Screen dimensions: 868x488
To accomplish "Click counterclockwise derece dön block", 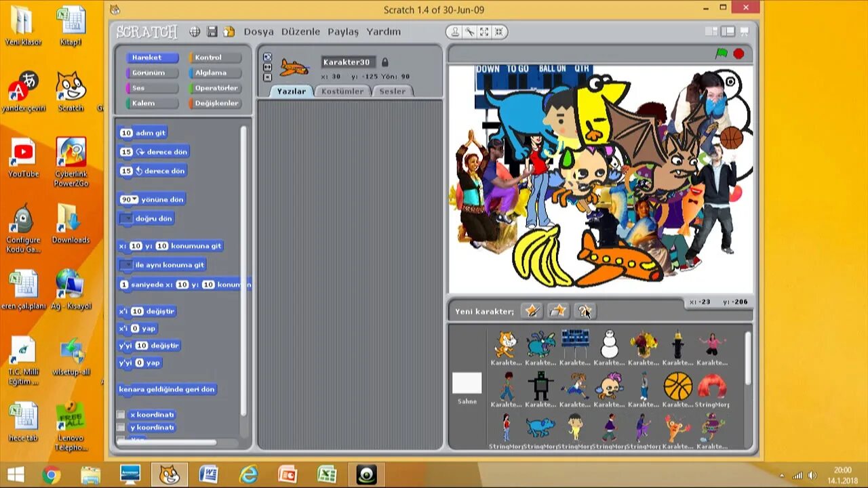I will (x=153, y=171).
